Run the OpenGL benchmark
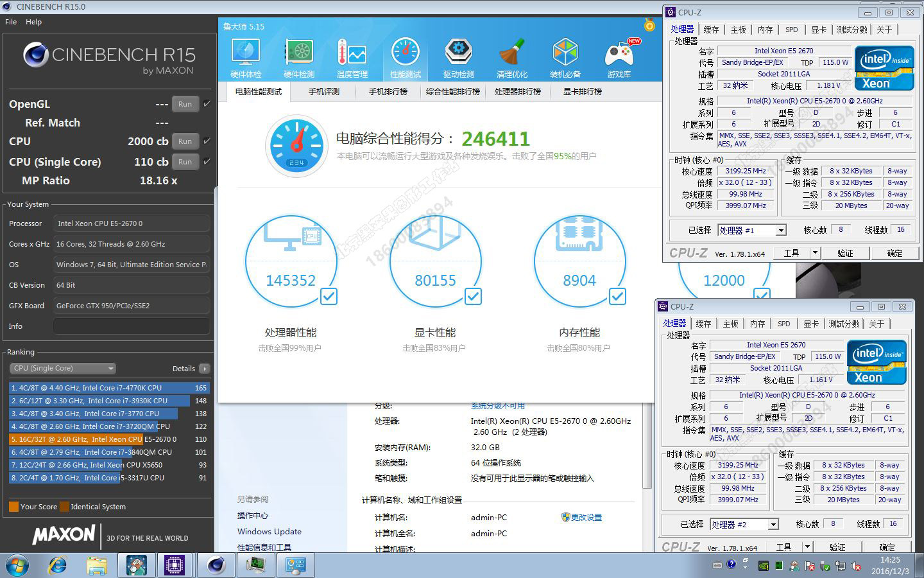 point(185,104)
